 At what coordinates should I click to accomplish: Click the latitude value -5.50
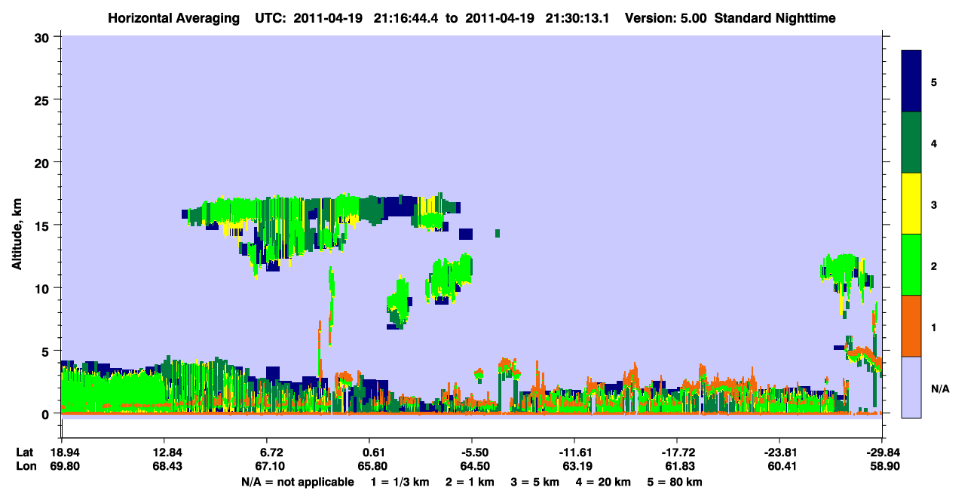point(475,452)
